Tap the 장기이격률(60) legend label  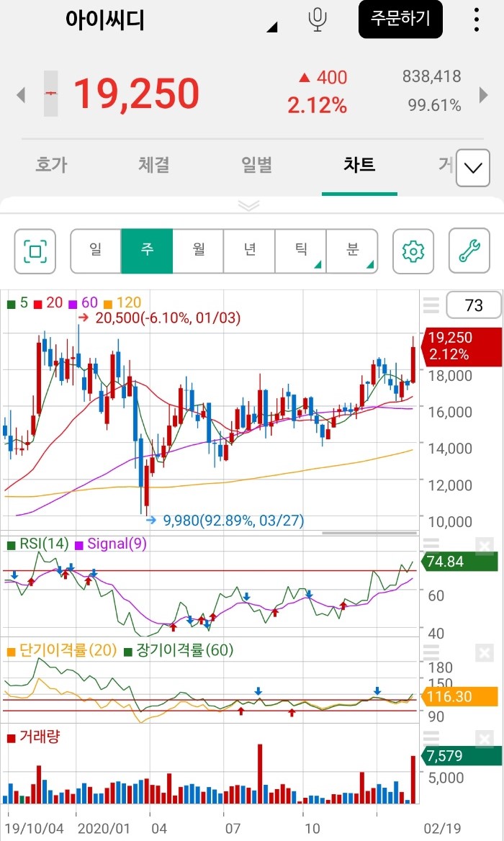pos(179,651)
